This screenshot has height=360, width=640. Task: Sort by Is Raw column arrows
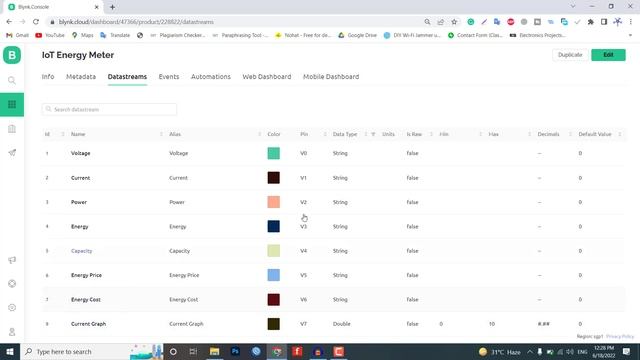click(431, 134)
